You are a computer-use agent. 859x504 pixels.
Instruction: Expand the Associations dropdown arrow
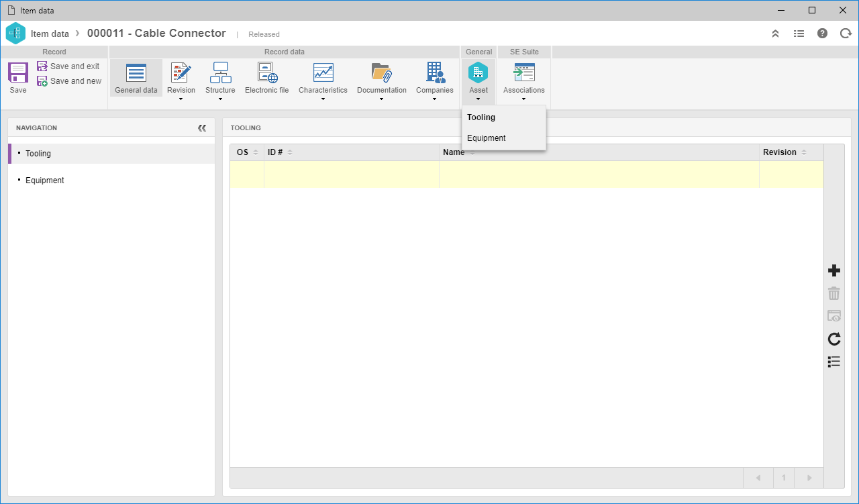tap(524, 99)
